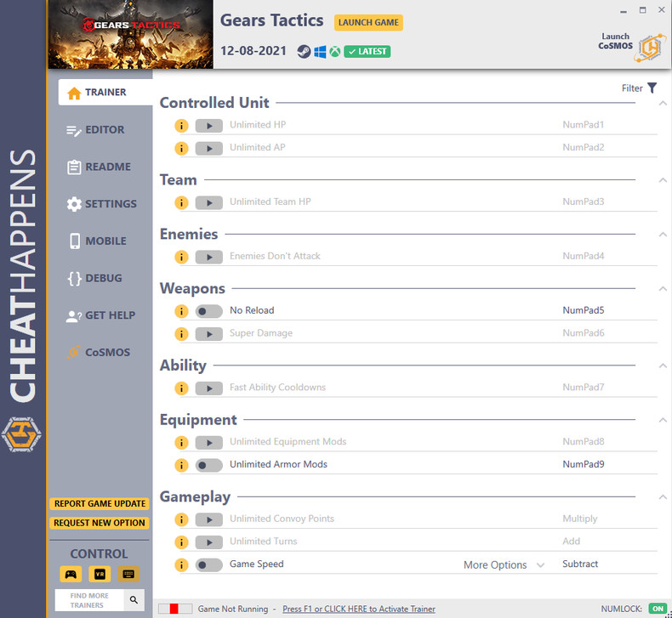
Task: Click the LATEST version badge
Action: tap(367, 51)
